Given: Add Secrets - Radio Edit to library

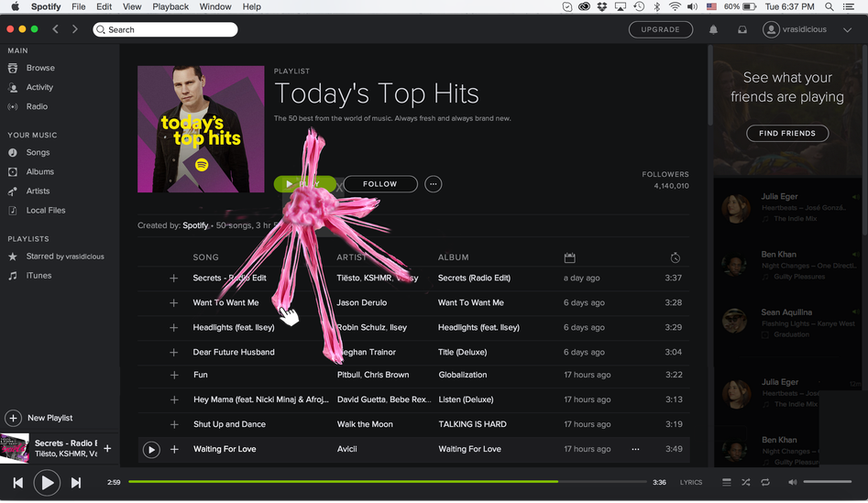Looking at the screenshot, I should pos(174,279).
